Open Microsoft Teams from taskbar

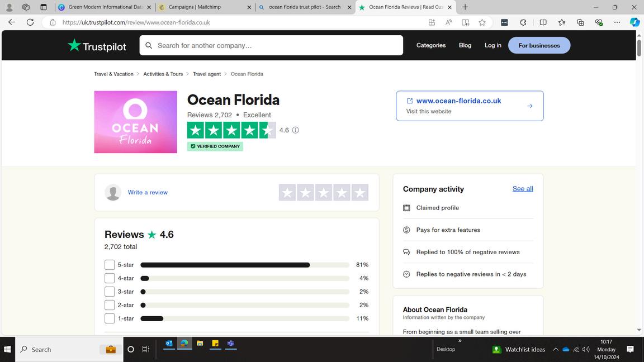231,344
